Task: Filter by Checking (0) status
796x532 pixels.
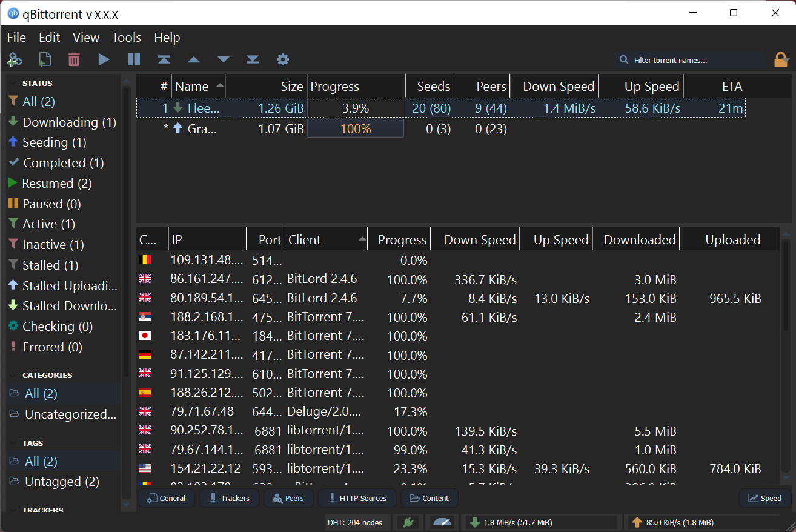Action: point(64,327)
